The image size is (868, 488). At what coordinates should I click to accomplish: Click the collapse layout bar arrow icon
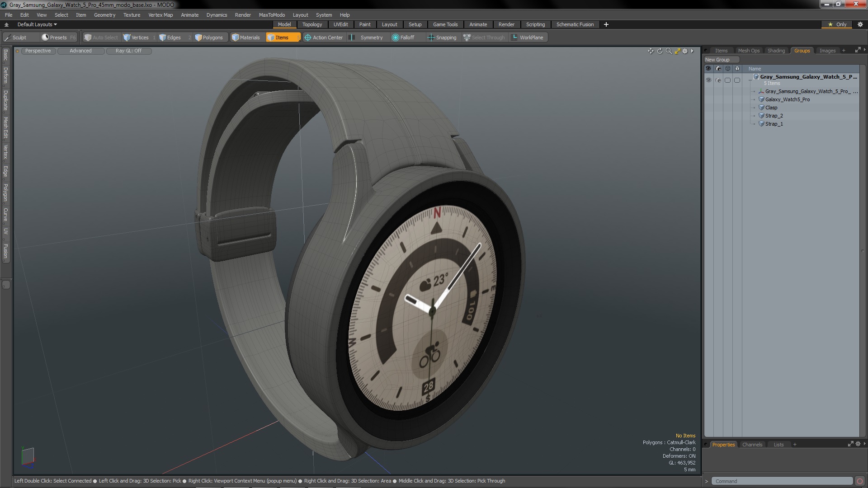(x=6, y=24)
